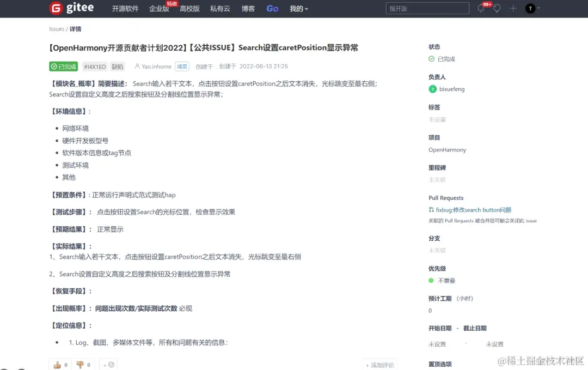
Task: Open notifications via the bell icon
Action: (x=481, y=8)
